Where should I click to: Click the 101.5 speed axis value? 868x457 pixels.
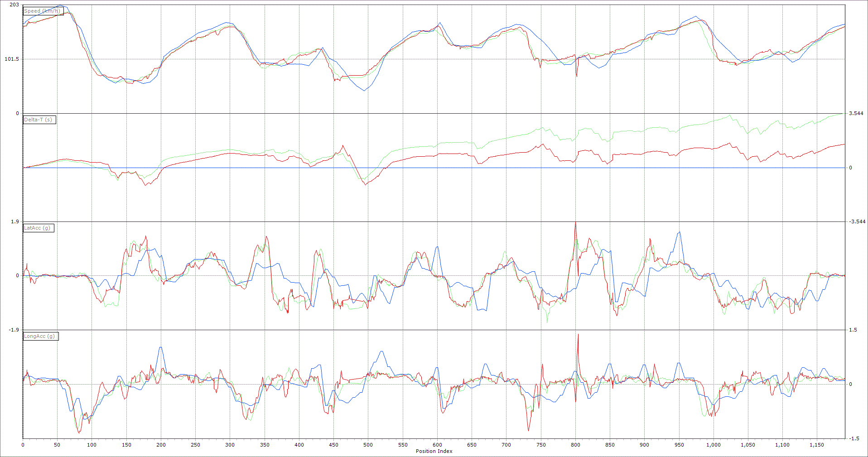12,59
